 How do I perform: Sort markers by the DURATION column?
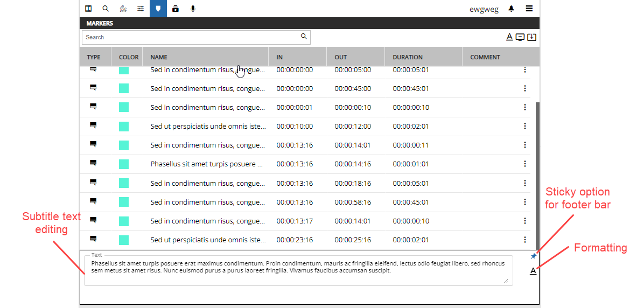408,57
